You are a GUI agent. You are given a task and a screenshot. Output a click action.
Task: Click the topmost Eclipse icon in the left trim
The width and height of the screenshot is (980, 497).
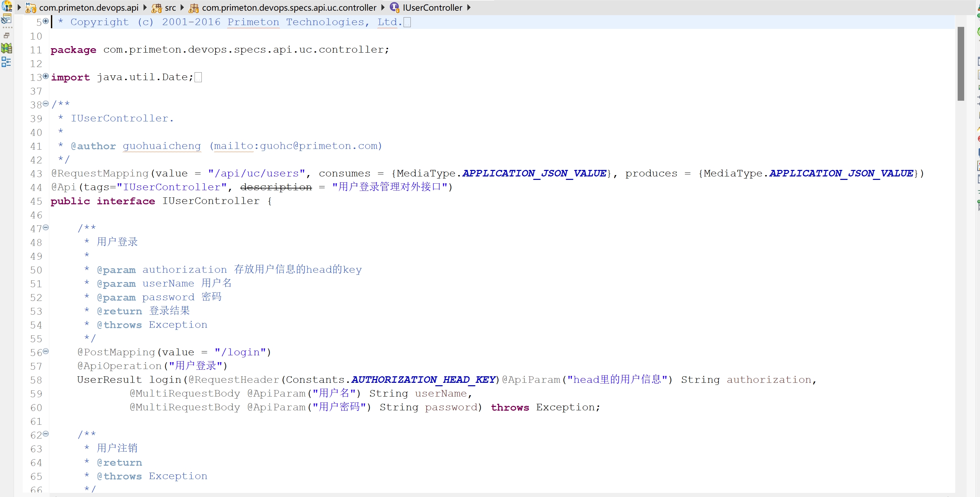[7, 5]
